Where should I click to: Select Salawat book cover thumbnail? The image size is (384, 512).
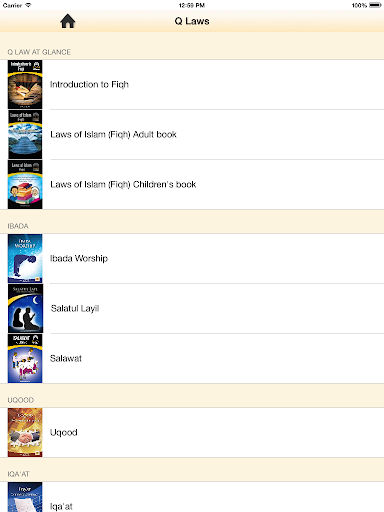[25, 358]
